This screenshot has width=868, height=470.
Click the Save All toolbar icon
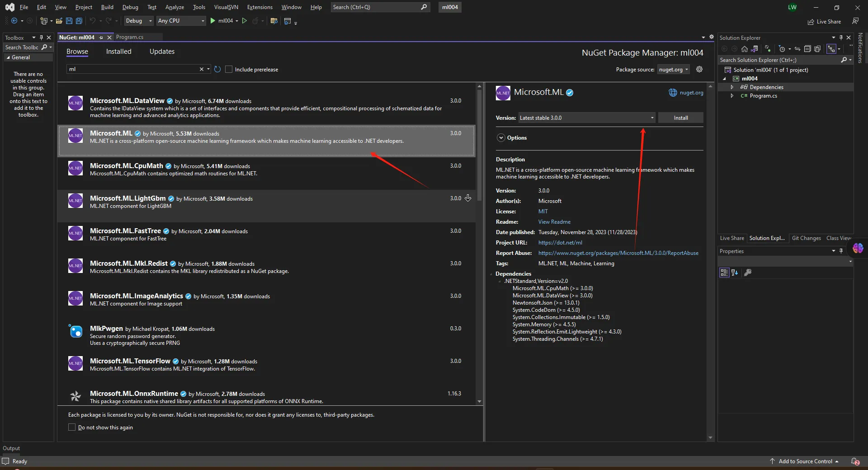tap(79, 21)
